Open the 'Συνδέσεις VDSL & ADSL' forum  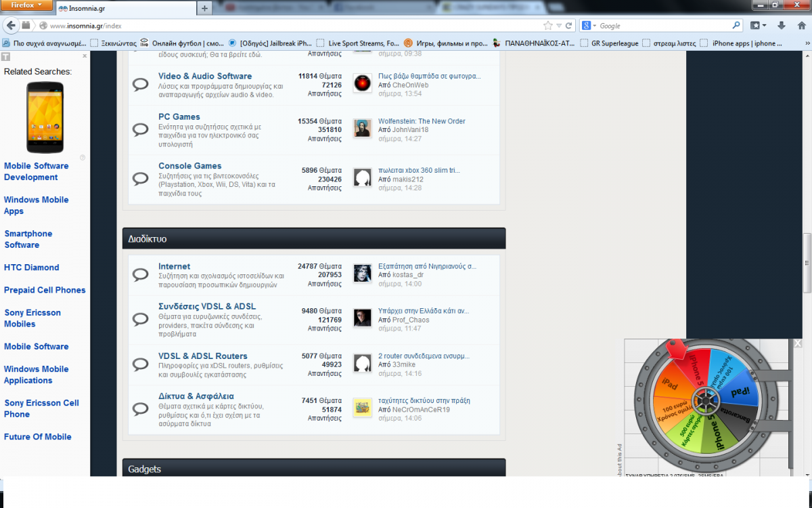[x=207, y=306]
